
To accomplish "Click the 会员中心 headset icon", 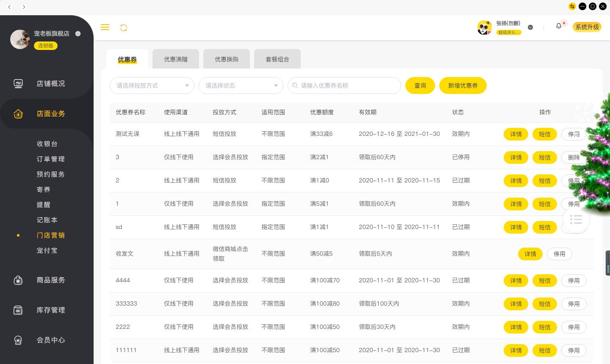I will (18, 340).
